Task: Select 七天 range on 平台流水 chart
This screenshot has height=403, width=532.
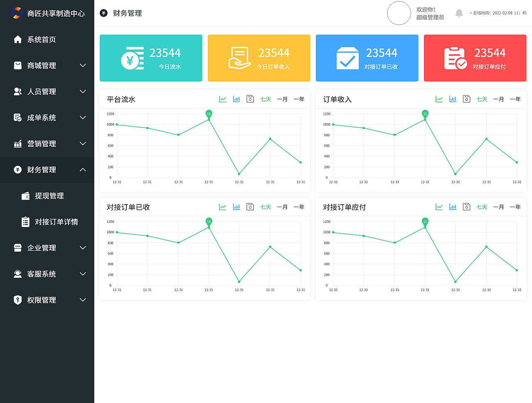Action: (266, 99)
